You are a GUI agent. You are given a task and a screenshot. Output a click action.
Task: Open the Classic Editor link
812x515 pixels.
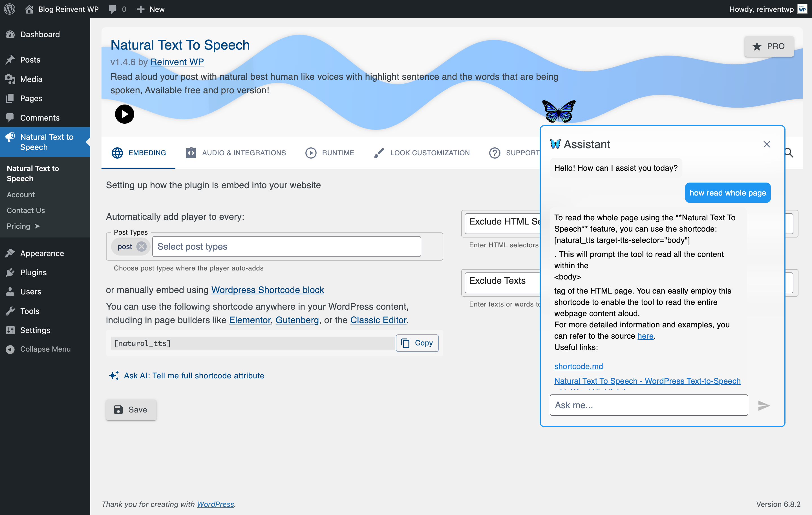coord(378,320)
